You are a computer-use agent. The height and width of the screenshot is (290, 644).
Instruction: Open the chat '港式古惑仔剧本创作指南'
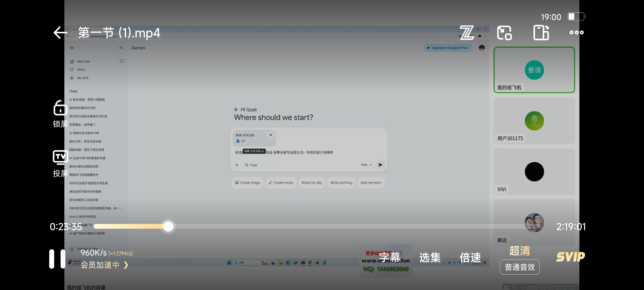tap(85, 191)
